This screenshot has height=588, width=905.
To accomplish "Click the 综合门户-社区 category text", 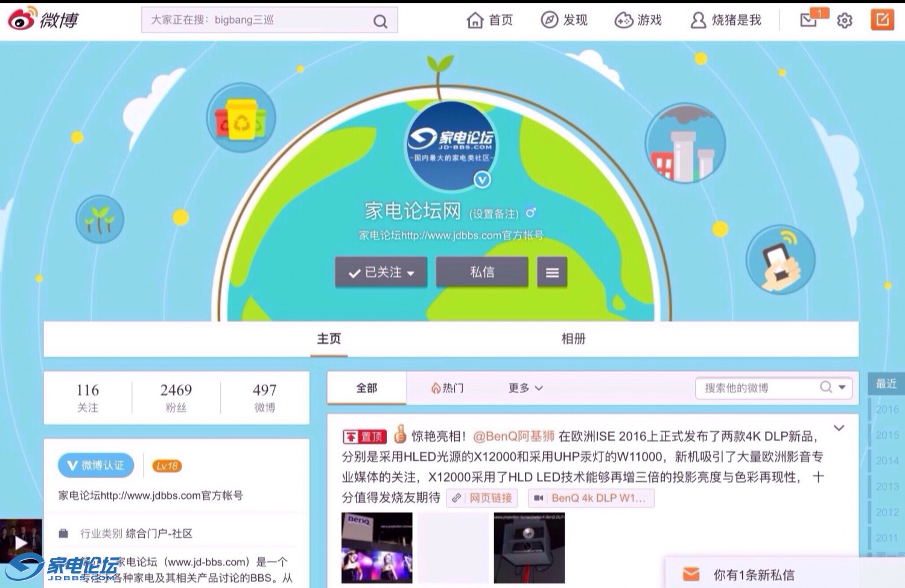I will [159, 534].
